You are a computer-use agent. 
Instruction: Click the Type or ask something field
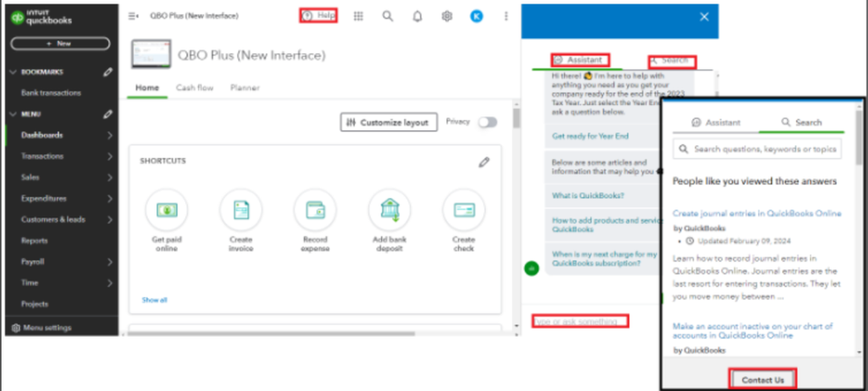(580, 321)
